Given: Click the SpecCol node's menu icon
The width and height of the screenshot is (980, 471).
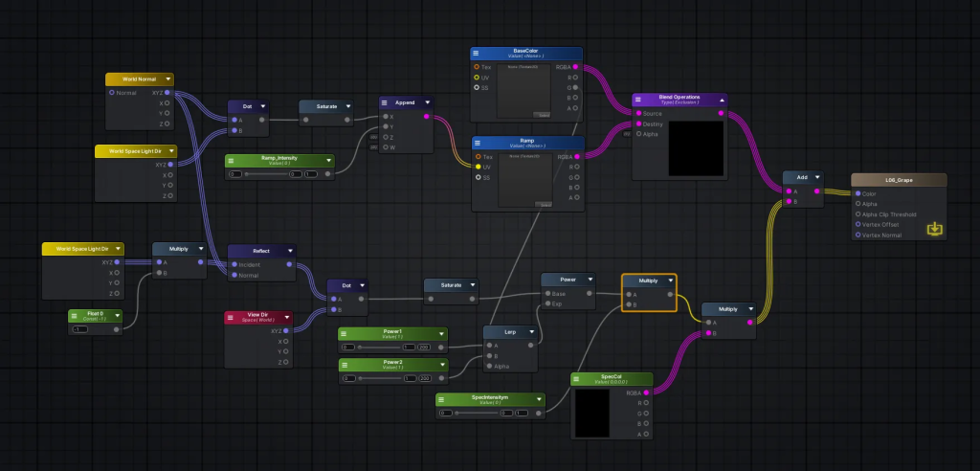Looking at the screenshot, I should (578, 380).
